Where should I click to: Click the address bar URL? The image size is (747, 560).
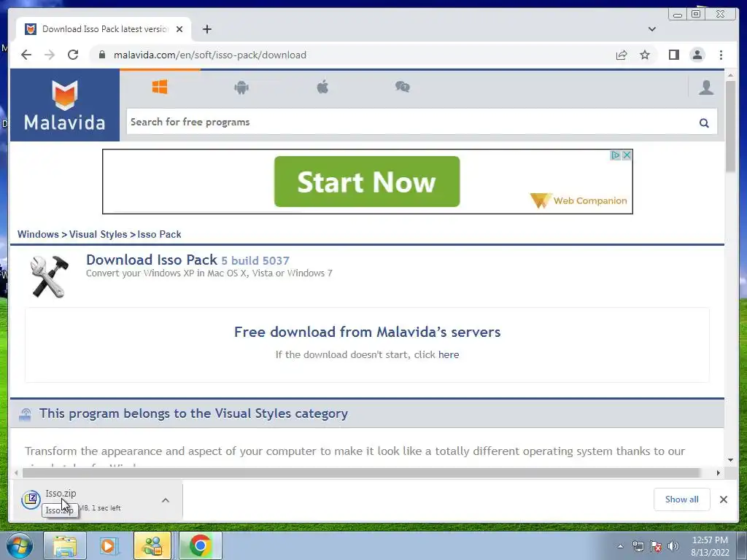click(210, 55)
